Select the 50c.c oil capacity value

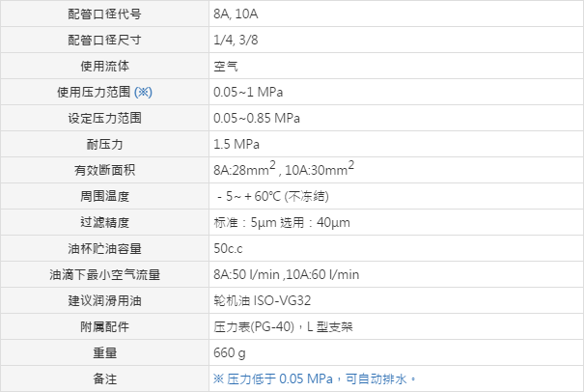point(229,248)
